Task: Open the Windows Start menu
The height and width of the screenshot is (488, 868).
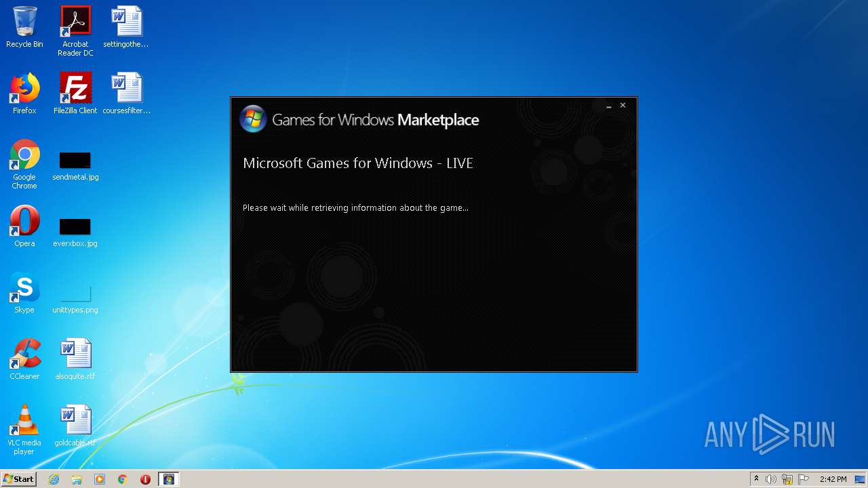Action: point(18,479)
